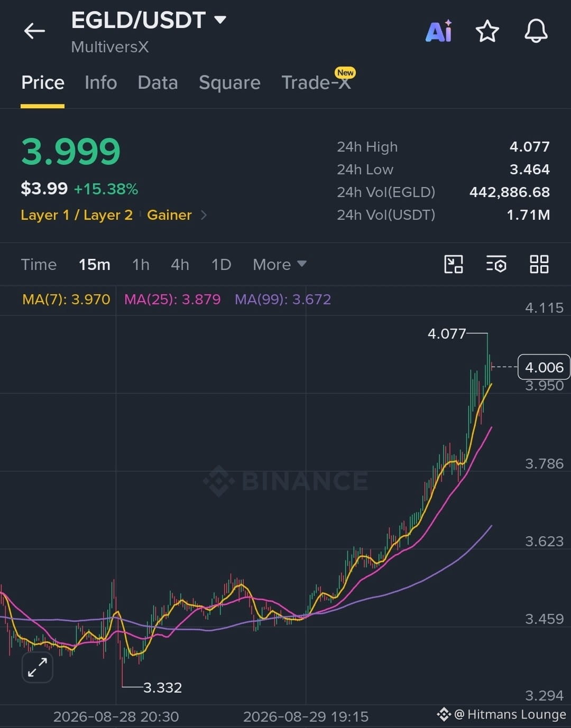The image size is (571, 728).
Task: Open the grid layout icon
Action: pos(539,264)
